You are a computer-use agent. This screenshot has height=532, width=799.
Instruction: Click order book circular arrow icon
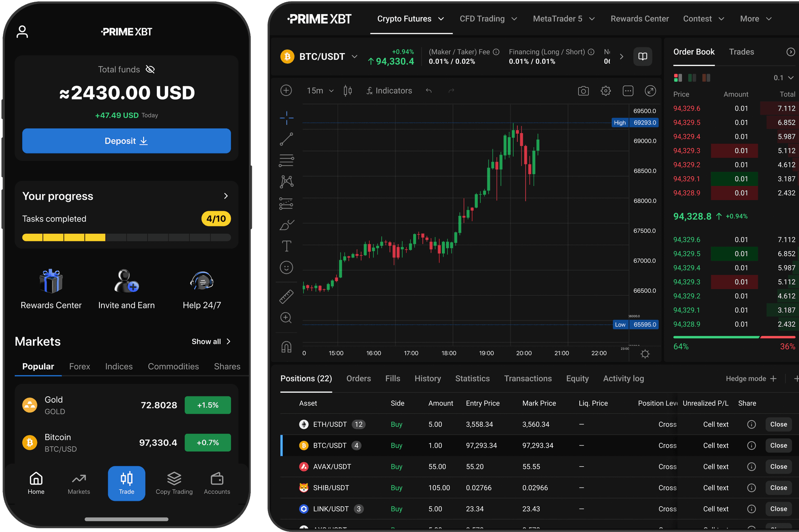791,52
